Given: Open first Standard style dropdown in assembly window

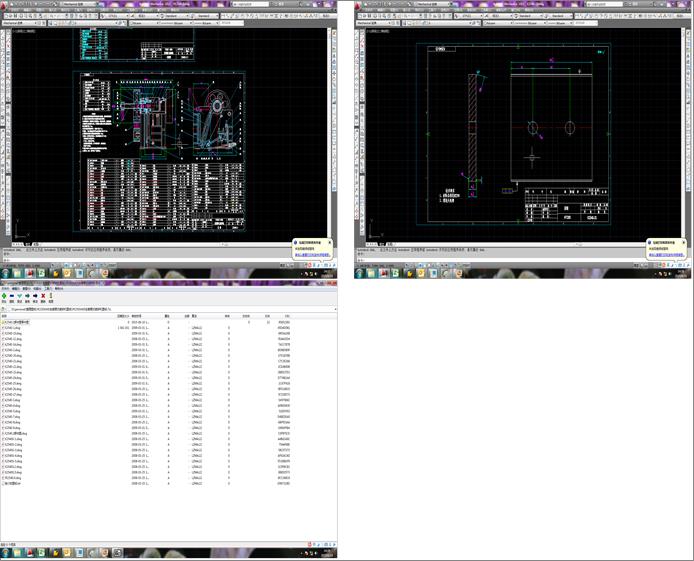Looking at the screenshot, I should (x=176, y=16).
